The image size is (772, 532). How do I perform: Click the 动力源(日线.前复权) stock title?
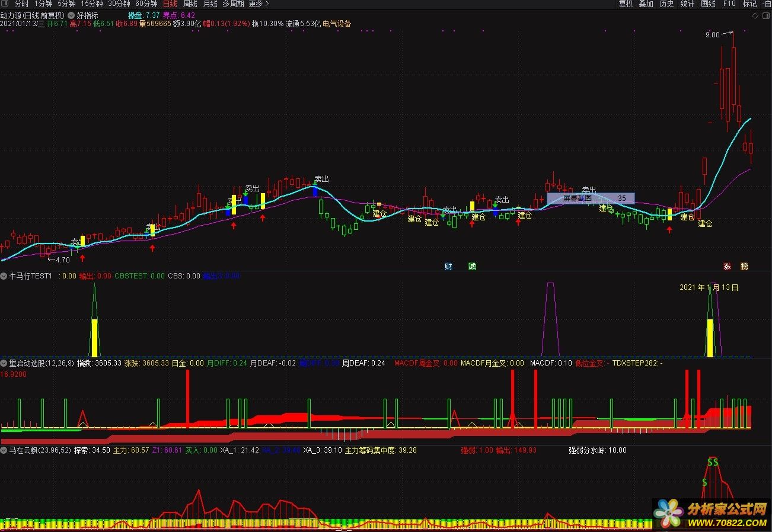click(33, 15)
